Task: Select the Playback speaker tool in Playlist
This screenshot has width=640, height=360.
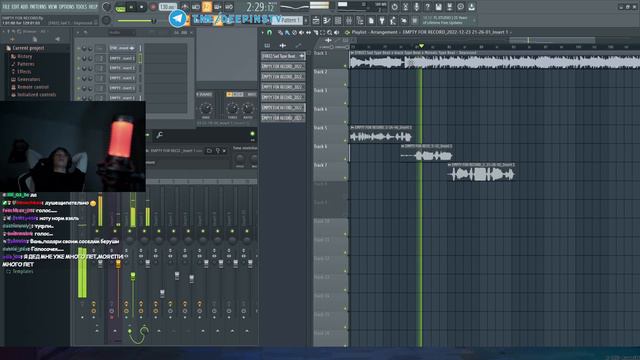Action: coord(337,32)
